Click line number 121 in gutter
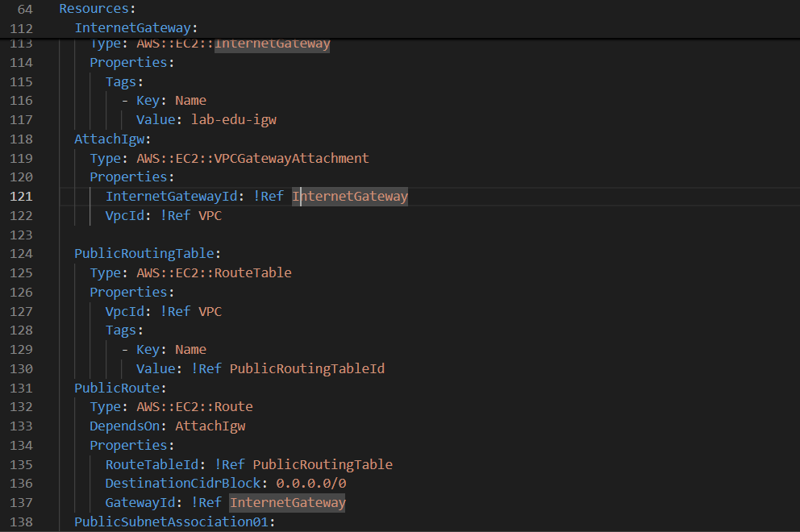The image size is (800, 532). (21, 197)
